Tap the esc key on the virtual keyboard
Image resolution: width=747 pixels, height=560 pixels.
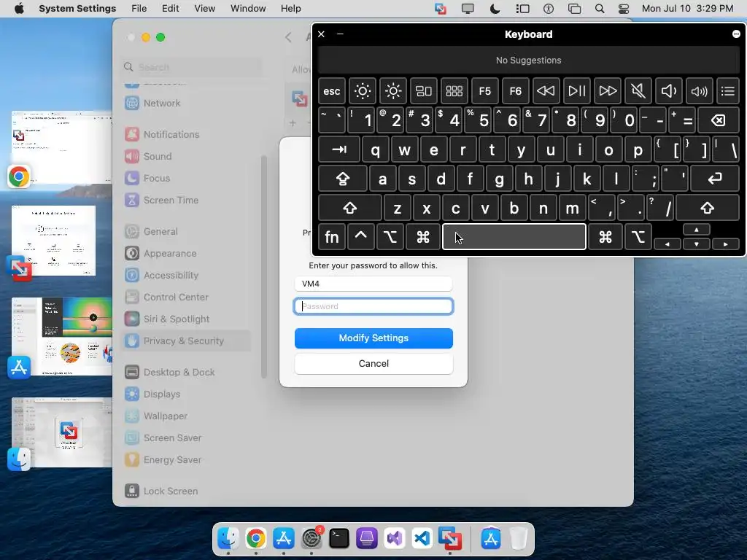click(332, 91)
